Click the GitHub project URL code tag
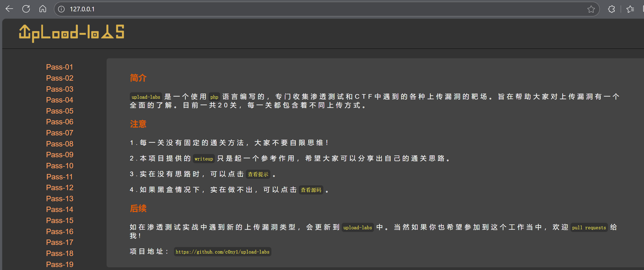644x270 pixels. (222, 252)
